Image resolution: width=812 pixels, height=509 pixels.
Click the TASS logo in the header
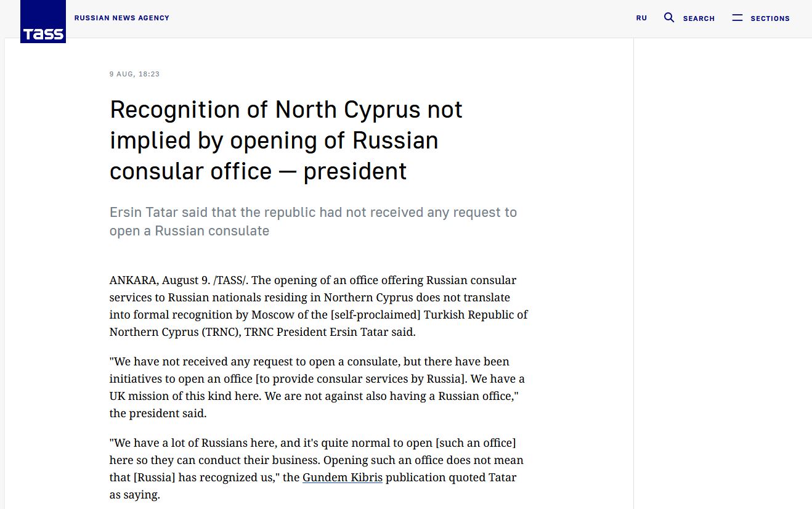tap(43, 22)
